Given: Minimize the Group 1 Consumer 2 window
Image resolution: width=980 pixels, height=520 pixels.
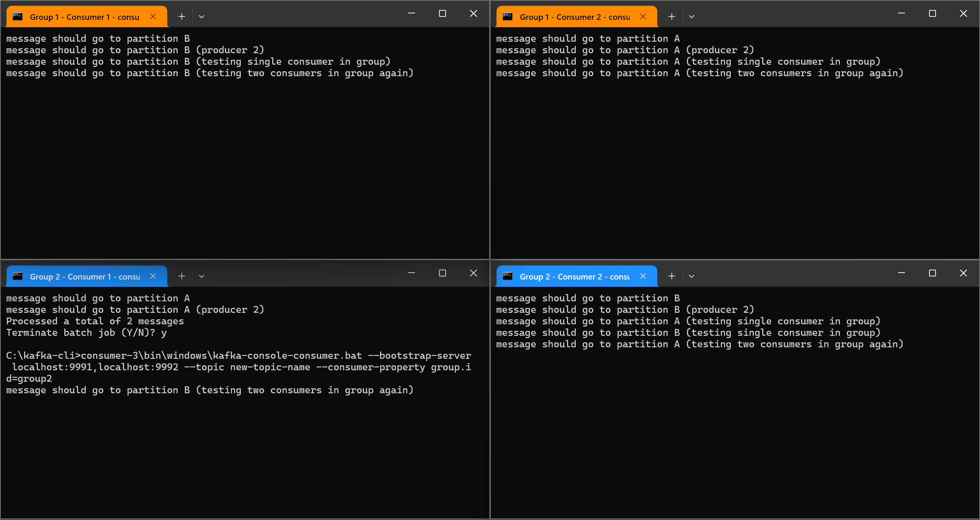Looking at the screenshot, I should 902,13.
